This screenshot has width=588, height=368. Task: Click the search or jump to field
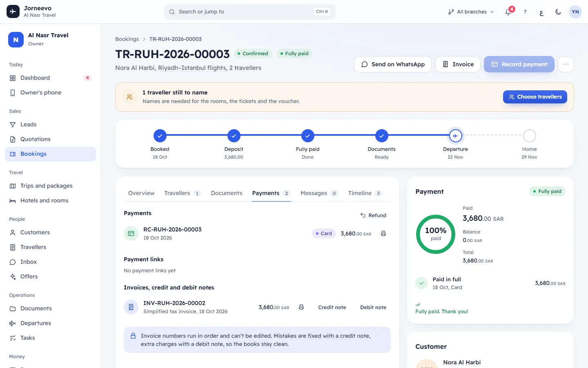point(250,12)
